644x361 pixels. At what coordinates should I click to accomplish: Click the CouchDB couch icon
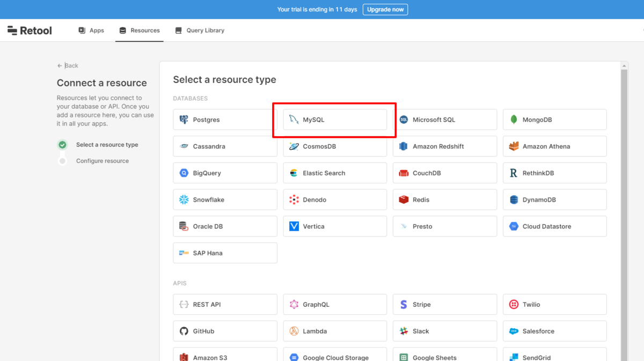[404, 173]
